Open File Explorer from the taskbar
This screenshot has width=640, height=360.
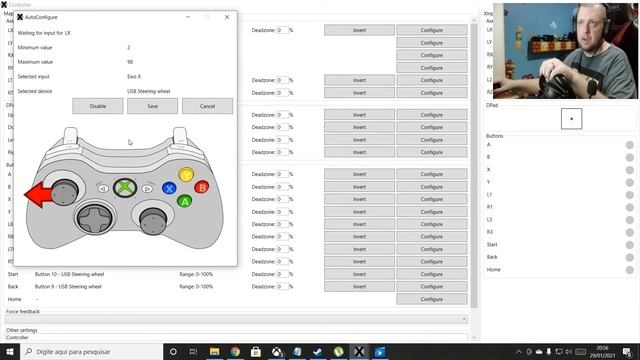pos(214,351)
